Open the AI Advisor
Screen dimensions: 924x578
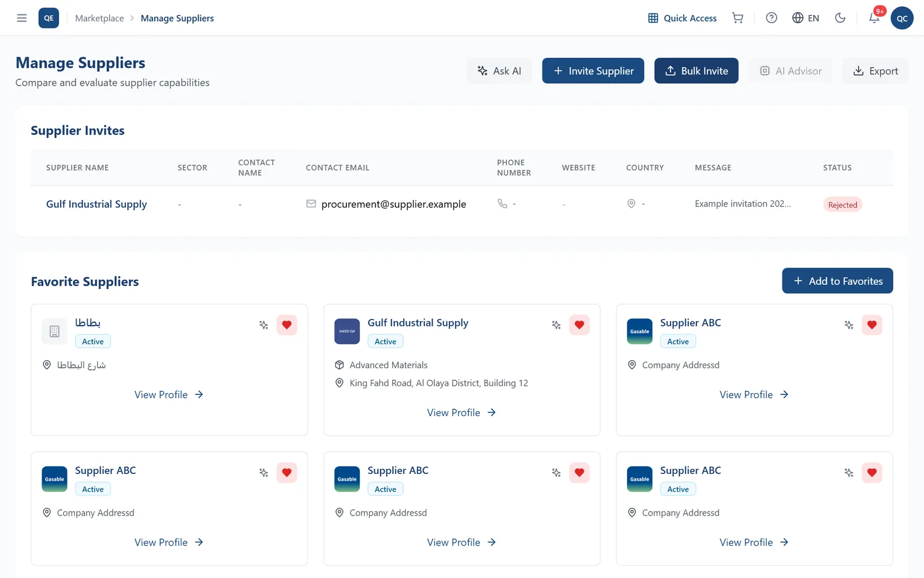[790, 71]
